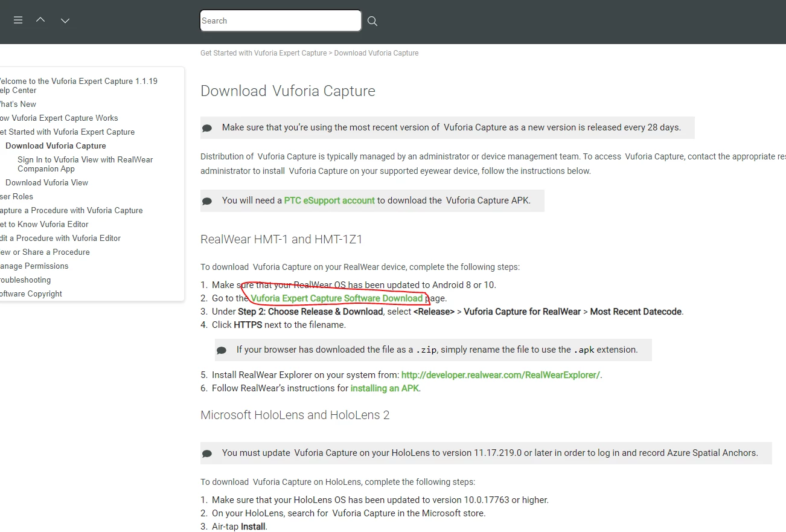This screenshot has height=532, width=786.
Task: Follow the installing an APK link
Action: pos(385,388)
